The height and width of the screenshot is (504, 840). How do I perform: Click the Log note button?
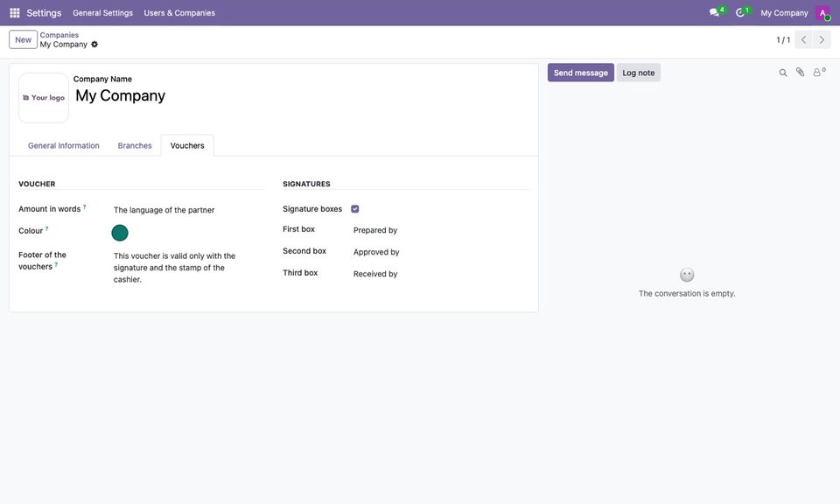pos(638,73)
